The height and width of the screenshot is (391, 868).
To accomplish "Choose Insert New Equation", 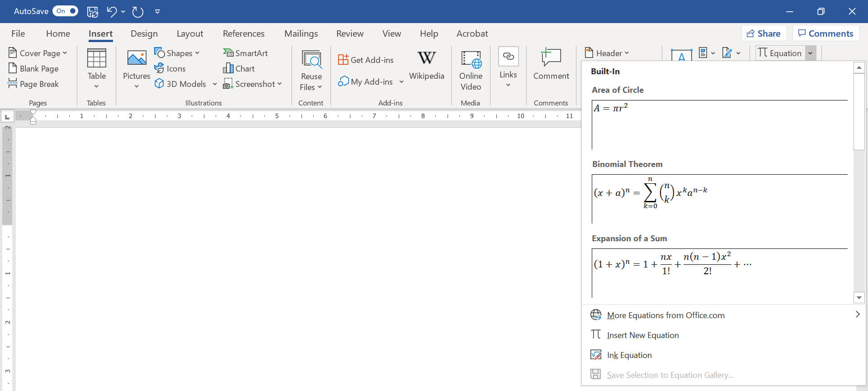I will (642, 335).
